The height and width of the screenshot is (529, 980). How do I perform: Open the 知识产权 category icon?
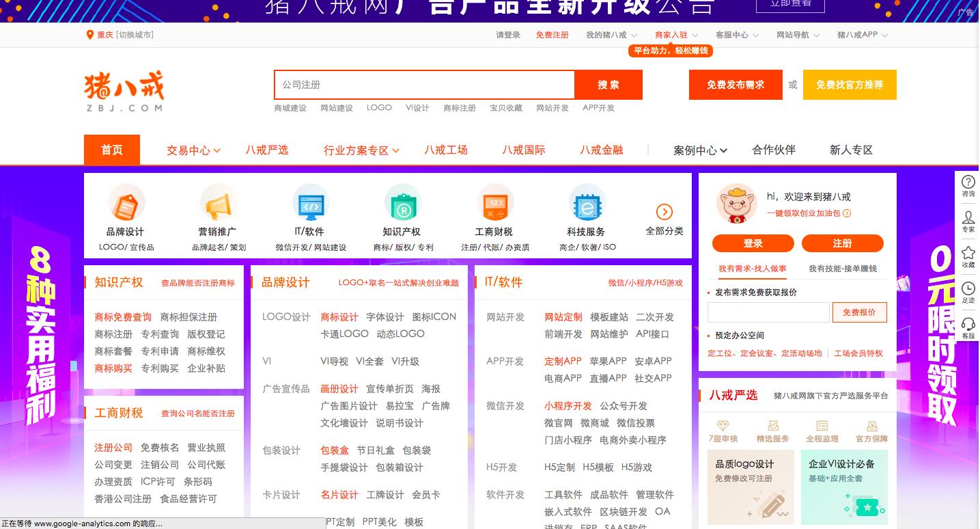tap(402, 202)
